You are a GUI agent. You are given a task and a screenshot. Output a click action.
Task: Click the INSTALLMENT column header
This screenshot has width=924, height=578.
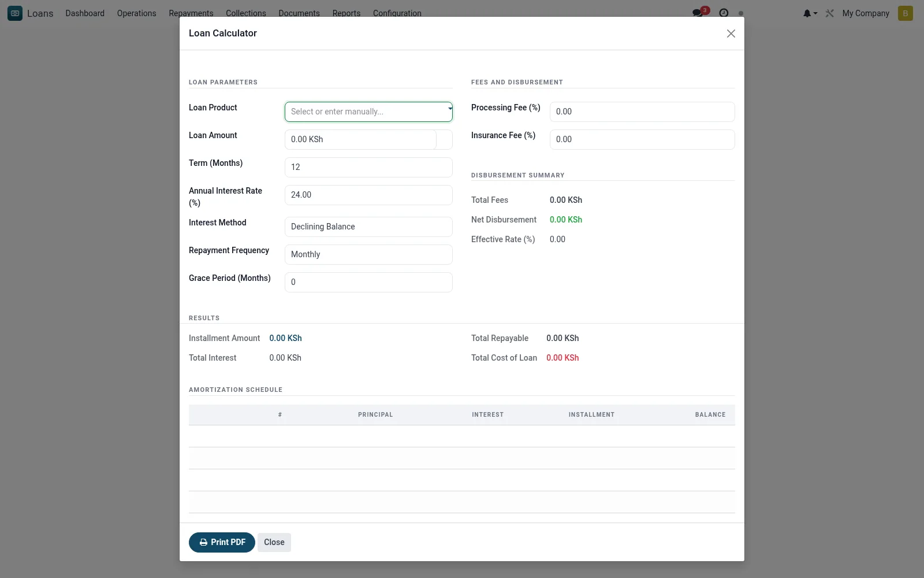(x=591, y=414)
